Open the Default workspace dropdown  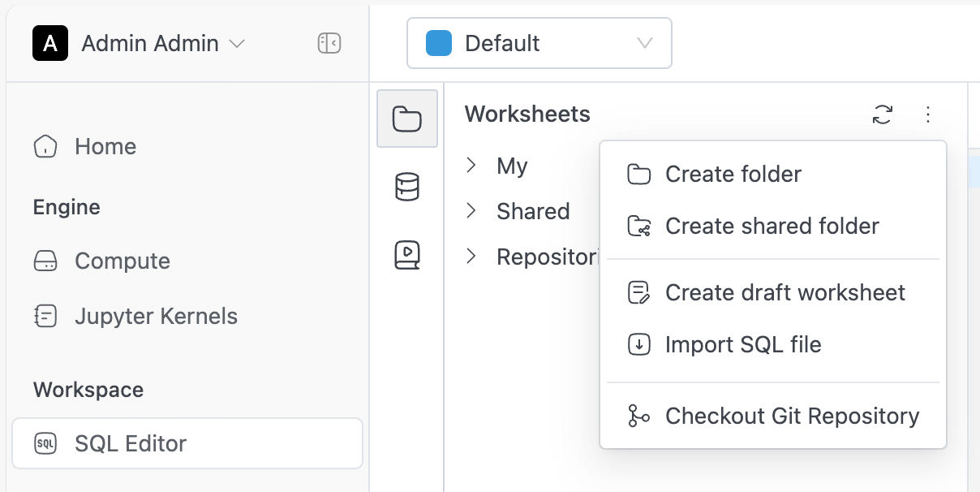(x=539, y=43)
